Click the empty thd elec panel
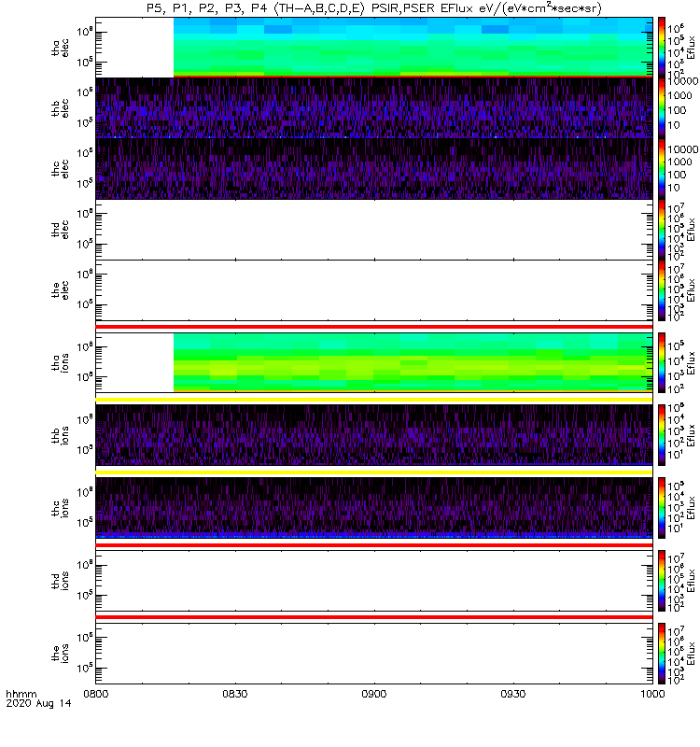The height and width of the screenshot is (747, 700). click(374, 230)
